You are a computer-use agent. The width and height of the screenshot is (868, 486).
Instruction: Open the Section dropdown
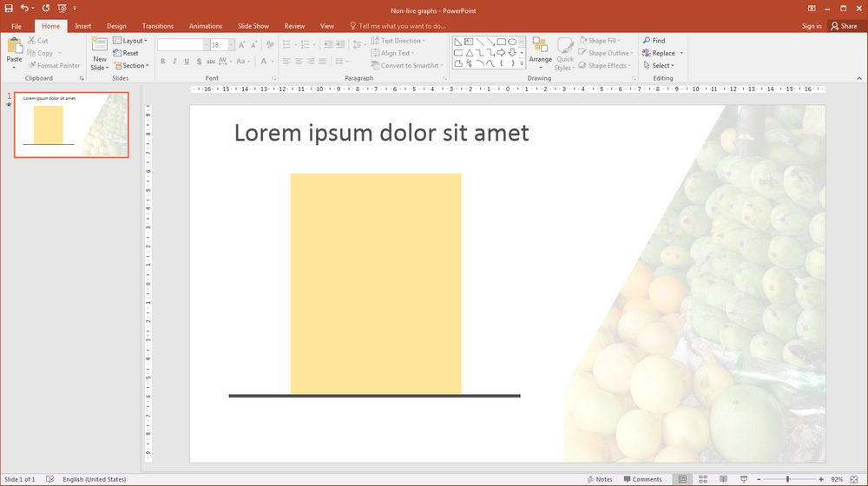(132, 65)
